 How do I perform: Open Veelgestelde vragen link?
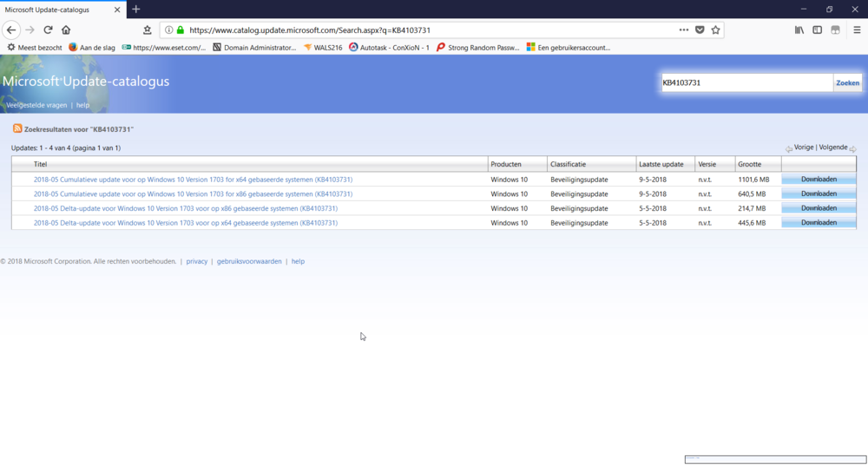[36, 105]
